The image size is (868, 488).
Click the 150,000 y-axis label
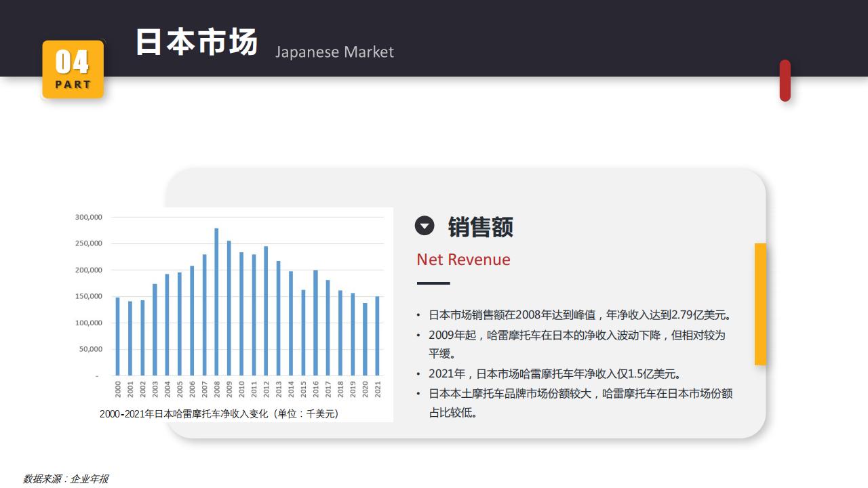[88, 297]
